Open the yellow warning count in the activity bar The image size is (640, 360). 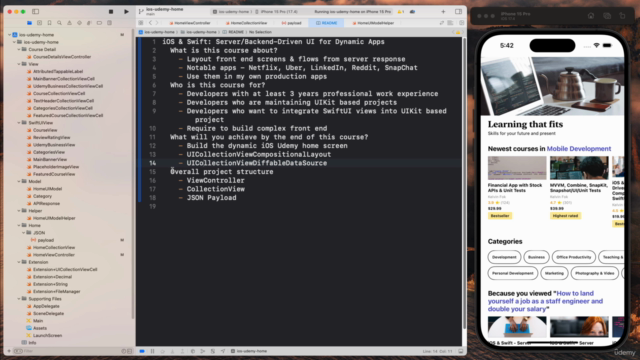pos(400,12)
